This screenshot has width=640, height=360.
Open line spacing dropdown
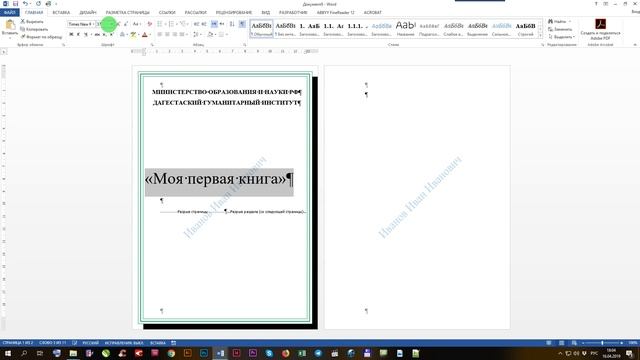tap(197, 35)
